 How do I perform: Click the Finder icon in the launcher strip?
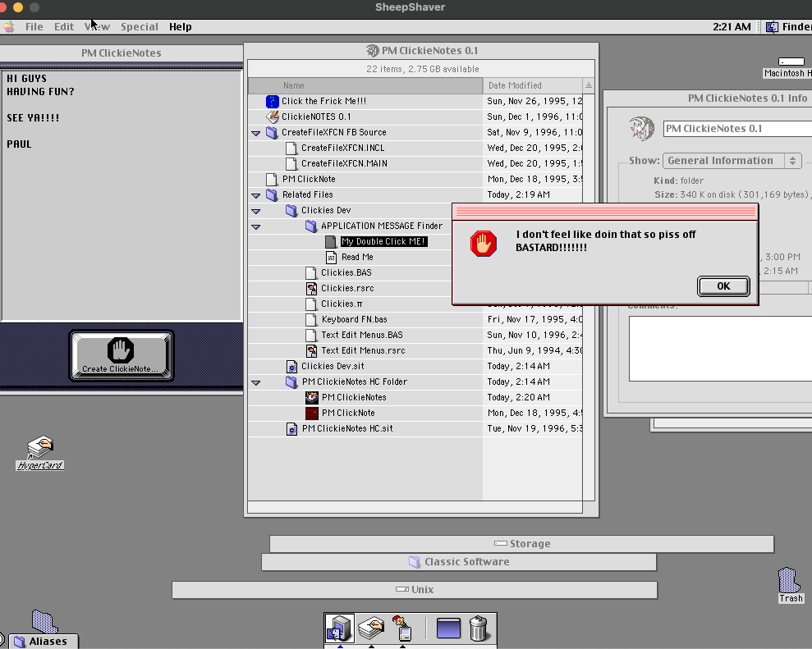[x=340, y=628]
